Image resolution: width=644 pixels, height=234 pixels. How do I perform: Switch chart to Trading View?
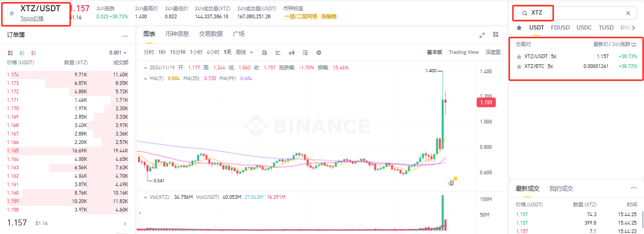pos(463,52)
